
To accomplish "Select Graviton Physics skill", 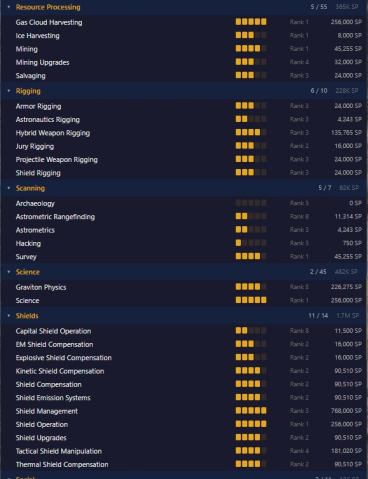I will [x=184, y=287].
